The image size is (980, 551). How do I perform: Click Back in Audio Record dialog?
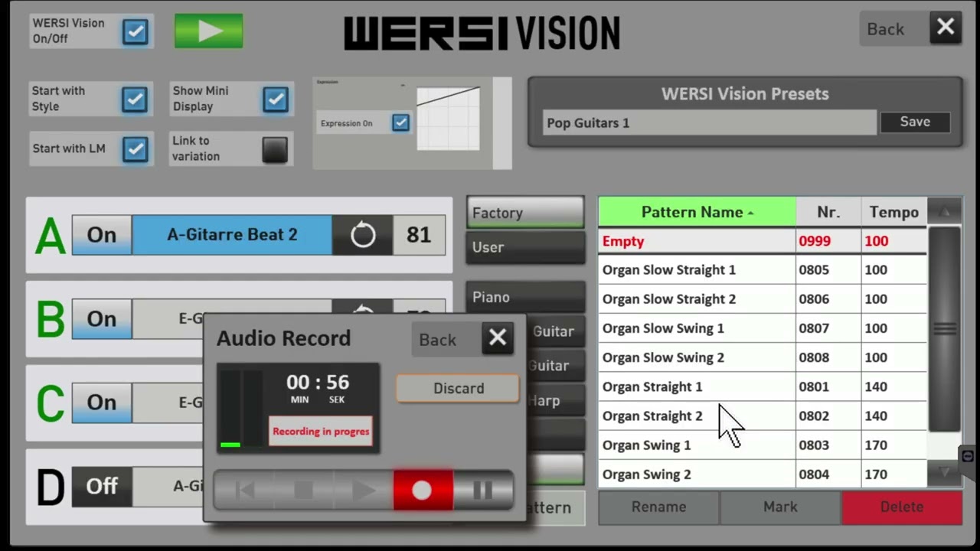(x=446, y=340)
